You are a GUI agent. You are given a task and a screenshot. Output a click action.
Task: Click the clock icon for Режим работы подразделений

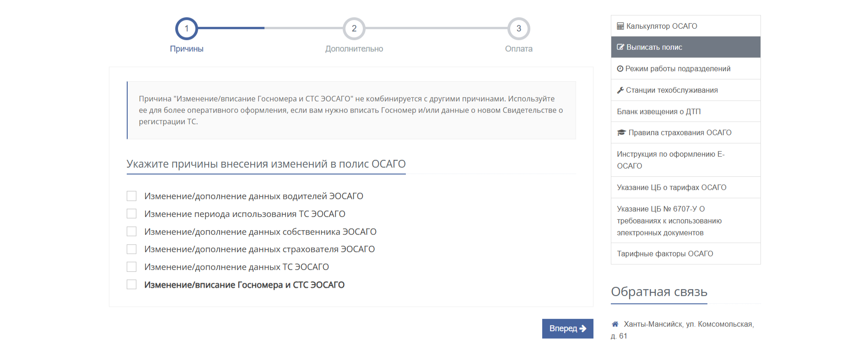coord(620,69)
